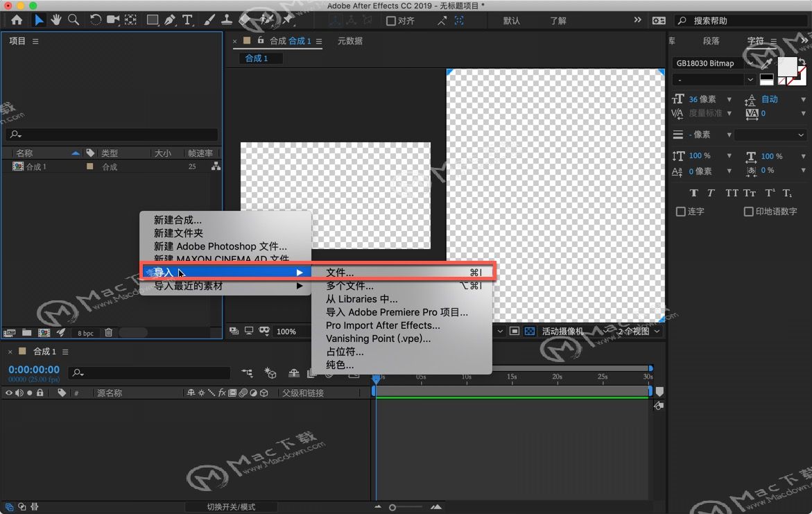The height and width of the screenshot is (514, 812).
Task: Apply Superscript text style
Action: point(770,194)
